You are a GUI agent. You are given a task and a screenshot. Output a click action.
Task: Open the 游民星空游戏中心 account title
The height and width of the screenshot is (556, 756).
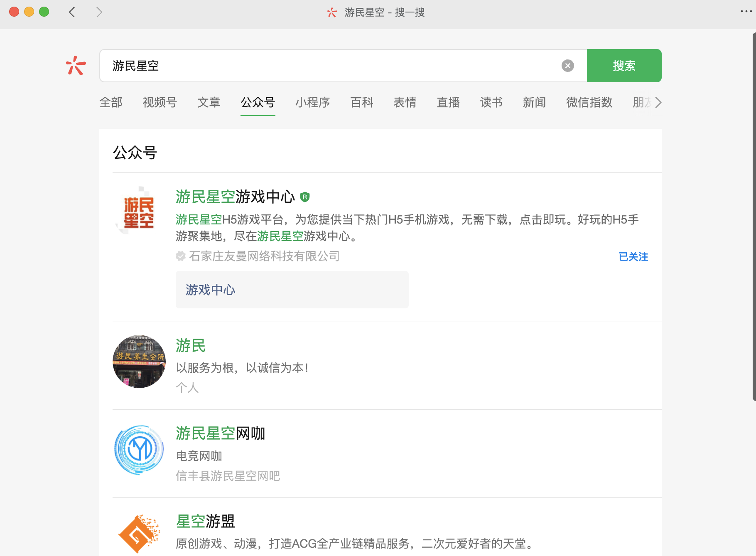click(235, 197)
